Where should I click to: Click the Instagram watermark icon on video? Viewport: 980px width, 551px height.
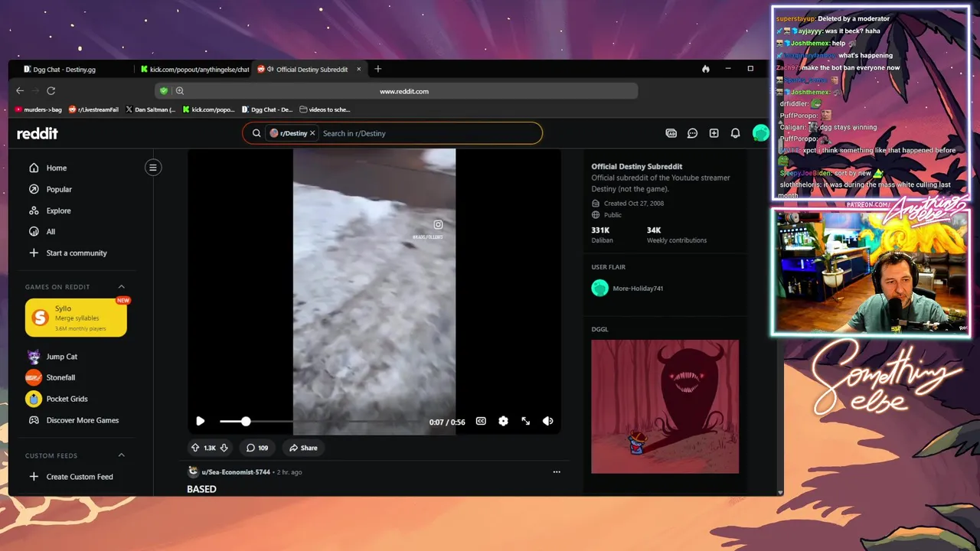coord(438,224)
